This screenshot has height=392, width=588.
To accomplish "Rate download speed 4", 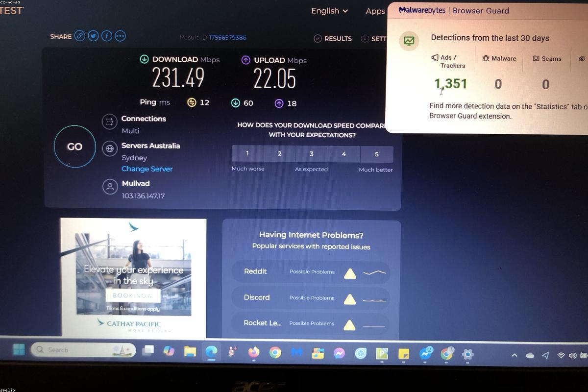I will (x=344, y=154).
